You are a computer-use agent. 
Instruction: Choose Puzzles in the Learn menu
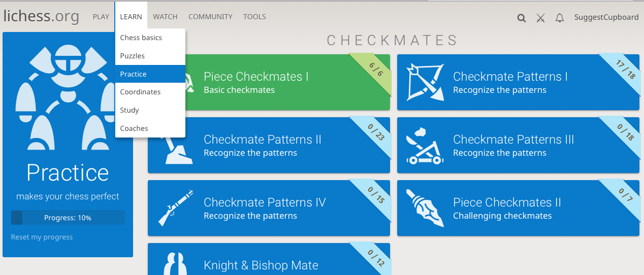point(133,56)
